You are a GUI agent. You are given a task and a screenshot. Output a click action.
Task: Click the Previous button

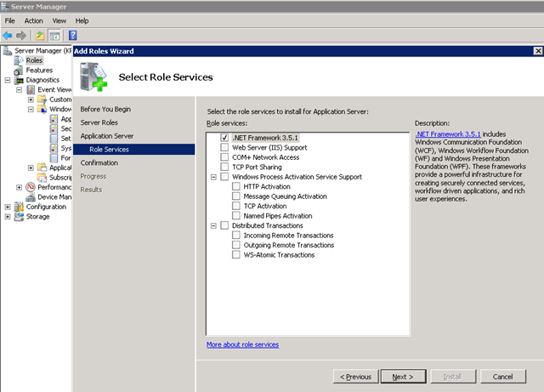coord(355,377)
